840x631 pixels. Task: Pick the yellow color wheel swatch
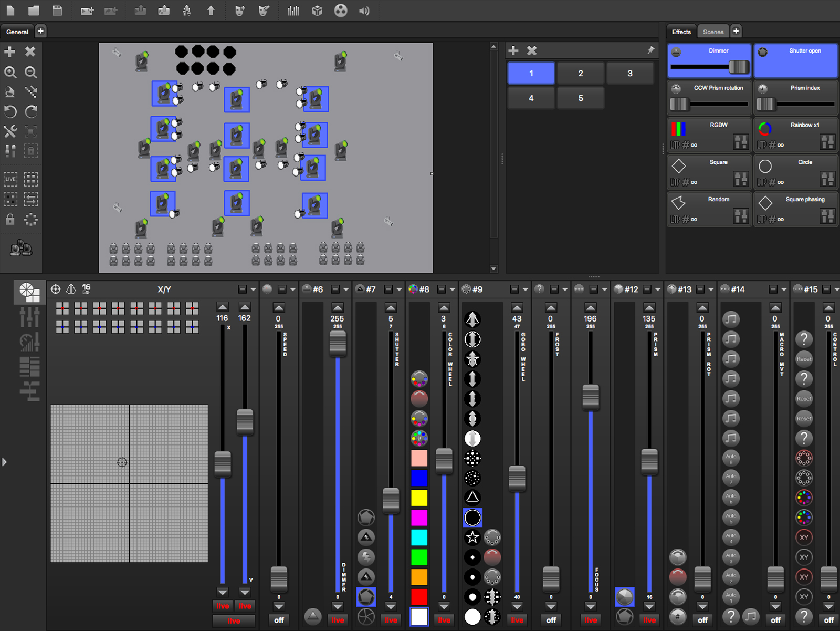tap(419, 498)
